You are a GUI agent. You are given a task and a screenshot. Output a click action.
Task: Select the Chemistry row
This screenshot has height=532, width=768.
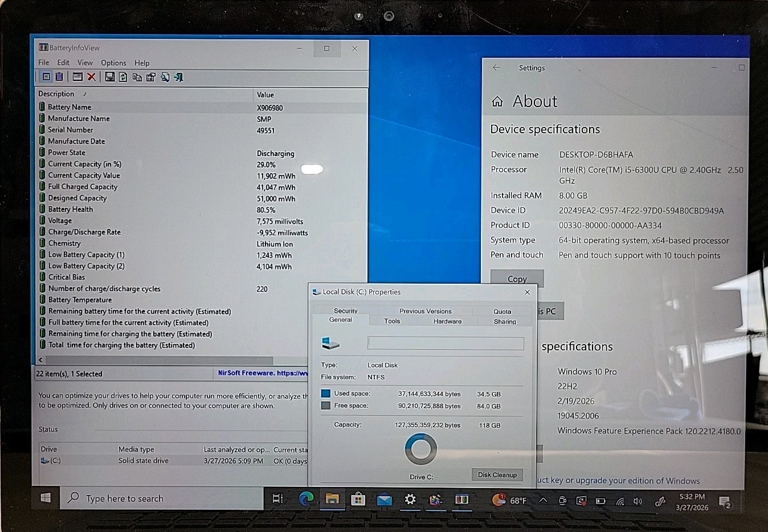(x=202, y=243)
